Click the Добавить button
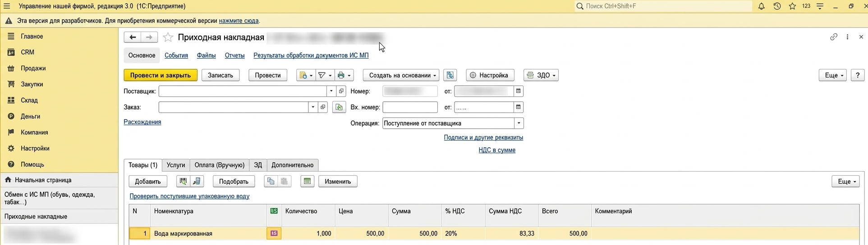The height and width of the screenshot is (245, 868). 148,181
